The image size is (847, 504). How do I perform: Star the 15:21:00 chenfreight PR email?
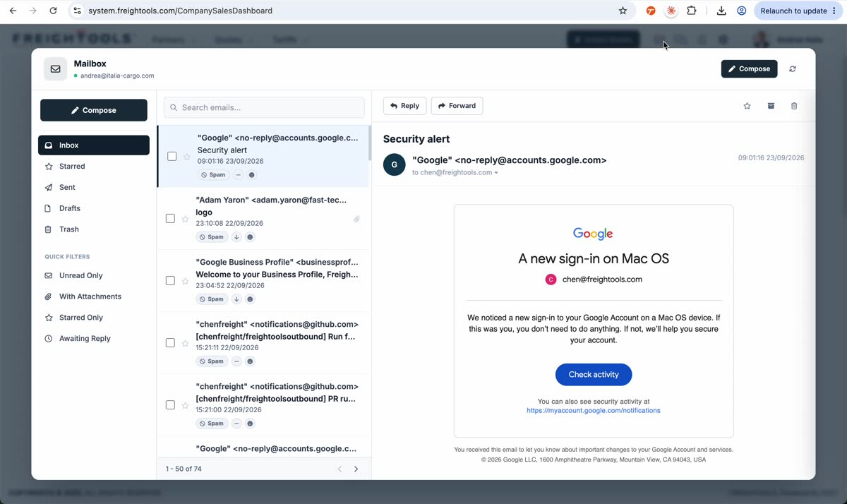pos(185,405)
